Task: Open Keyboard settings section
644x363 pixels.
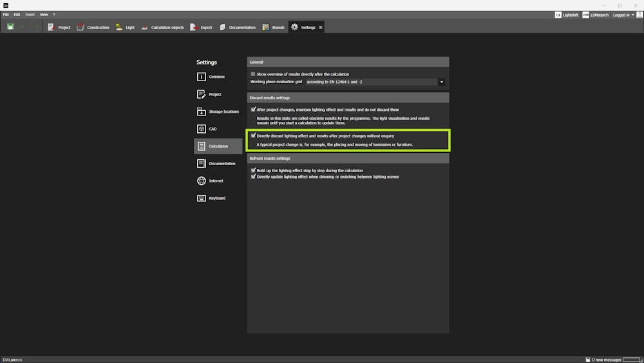Action: coord(218,198)
